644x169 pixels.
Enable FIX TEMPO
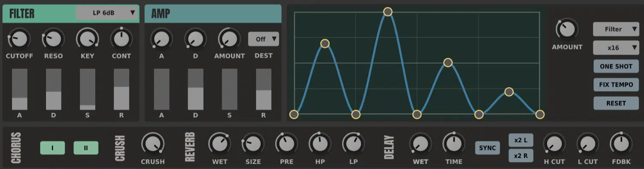tap(616, 84)
